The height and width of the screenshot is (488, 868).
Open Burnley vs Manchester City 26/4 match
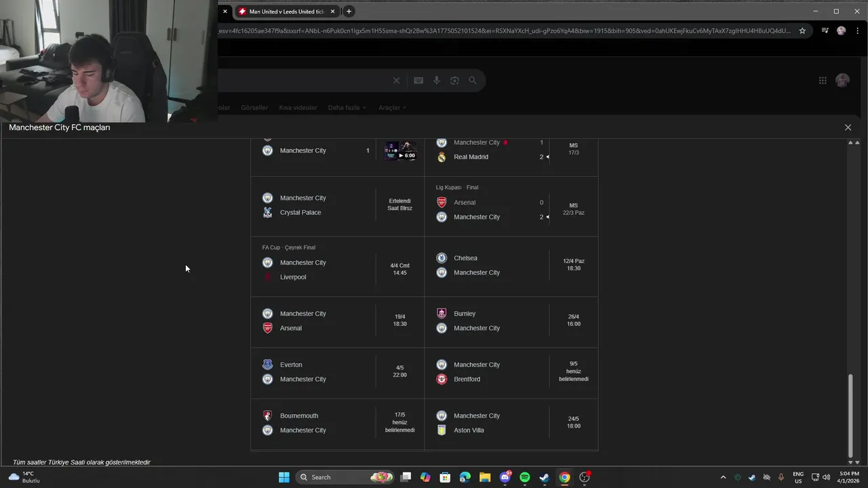point(511,322)
